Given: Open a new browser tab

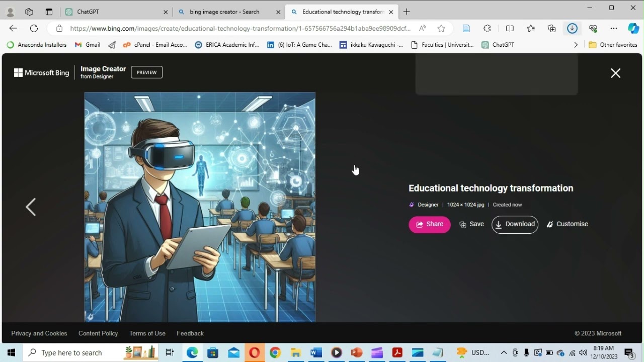Looking at the screenshot, I should [x=407, y=12].
